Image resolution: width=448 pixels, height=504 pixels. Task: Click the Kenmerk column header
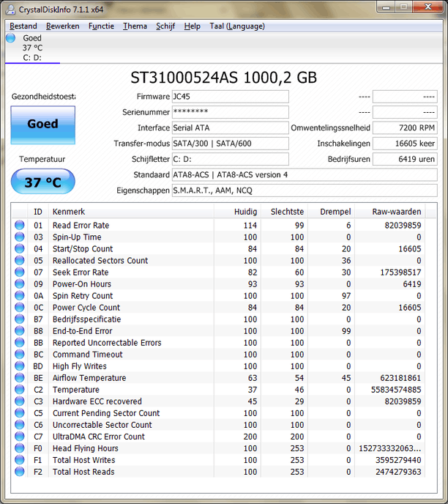[131, 212]
